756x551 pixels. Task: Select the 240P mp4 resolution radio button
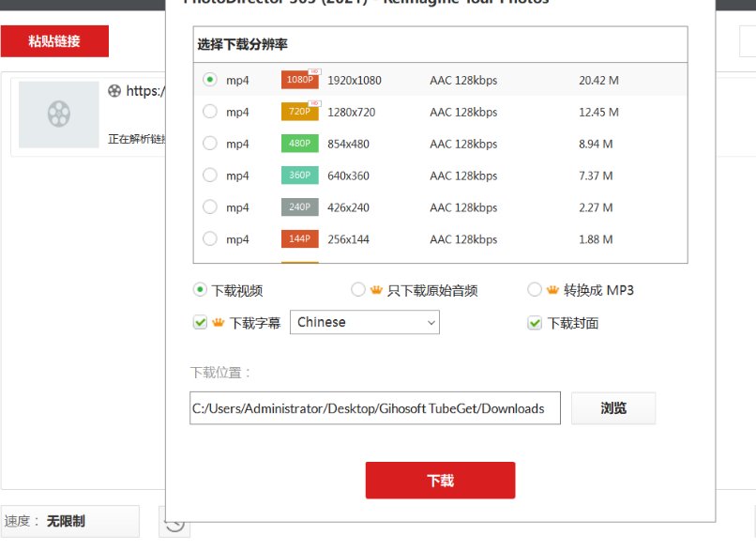click(210, 207)
